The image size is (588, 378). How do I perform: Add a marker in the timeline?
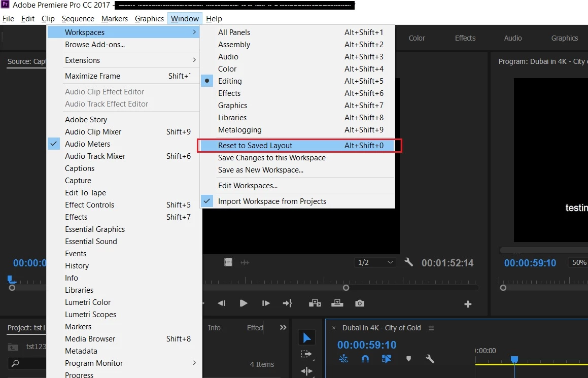click(408, 359)
